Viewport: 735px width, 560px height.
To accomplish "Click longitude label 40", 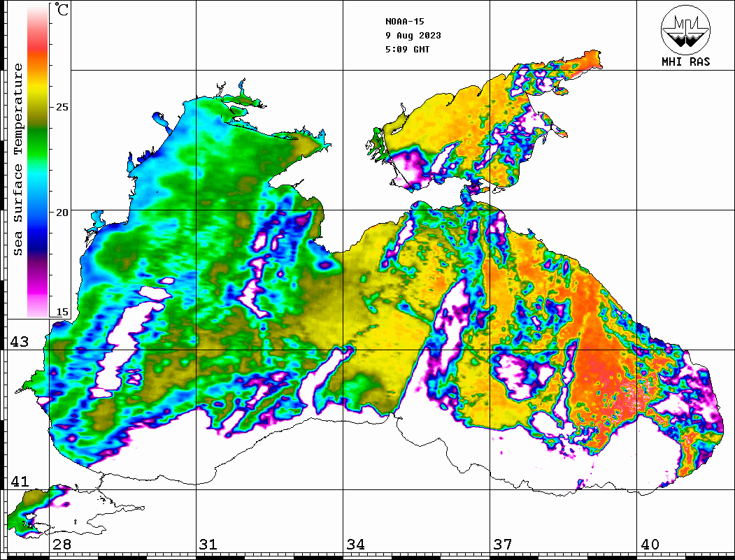I will click(650, 544).
